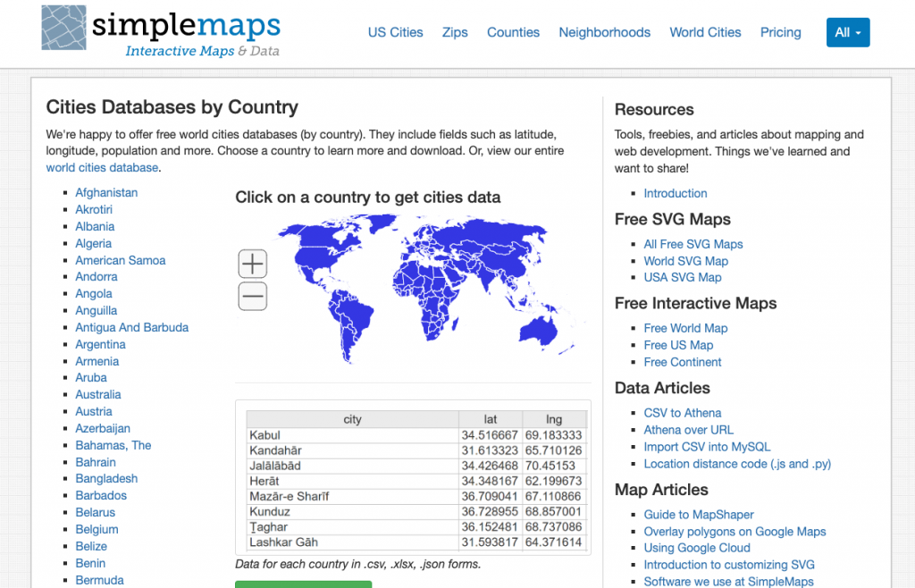This screenshot has height=588, width=915.
Task: Open Barbados cities database
Action: [x=101, y=495]
